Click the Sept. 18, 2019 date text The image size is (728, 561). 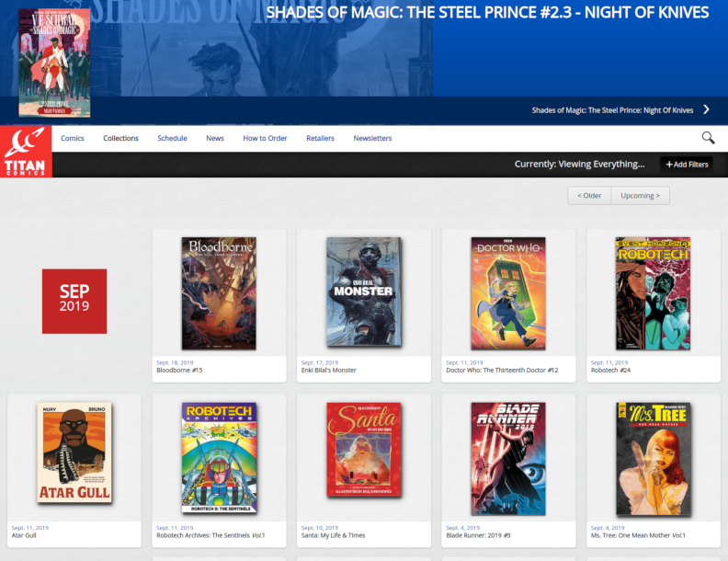(x=175, y=362)
